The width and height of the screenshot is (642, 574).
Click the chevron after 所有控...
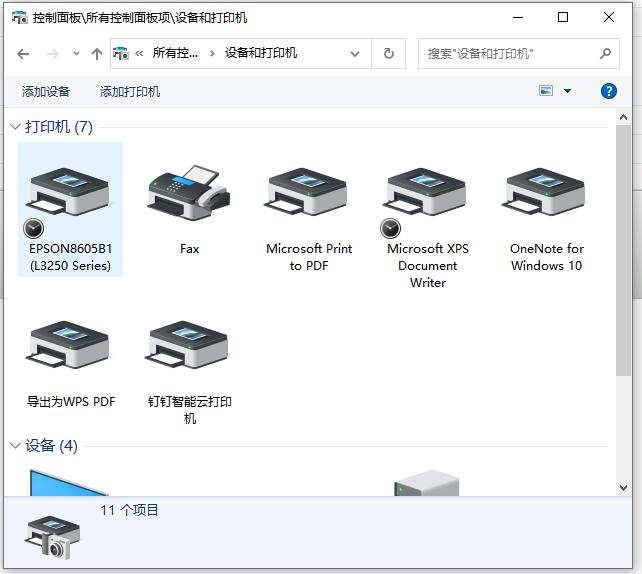(212, 53)
